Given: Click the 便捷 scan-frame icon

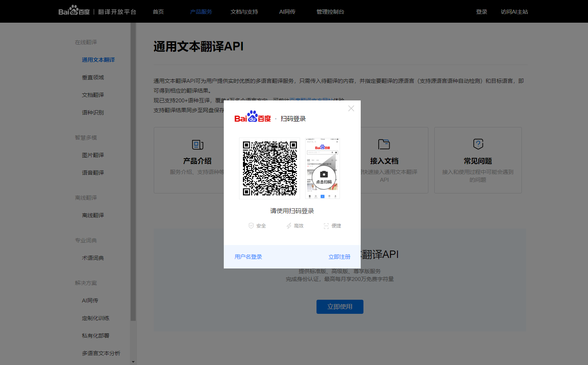Looking at the screenshot, I should (326, 225).
